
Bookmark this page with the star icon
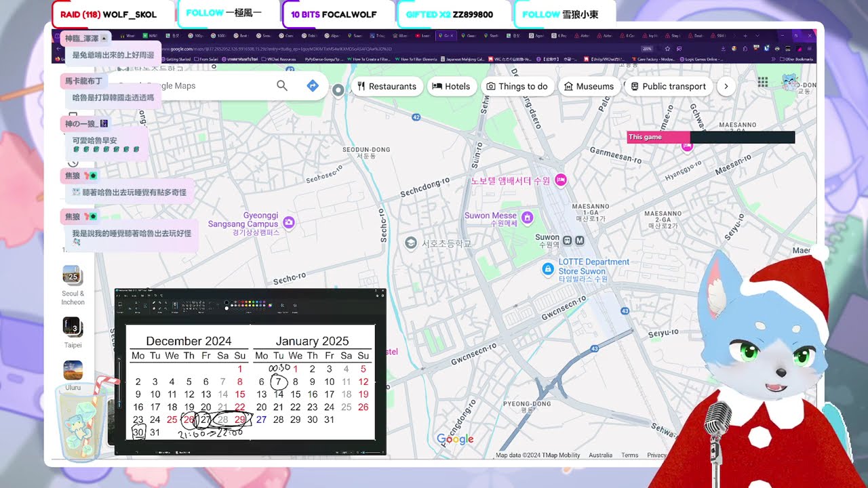point(667,49)
